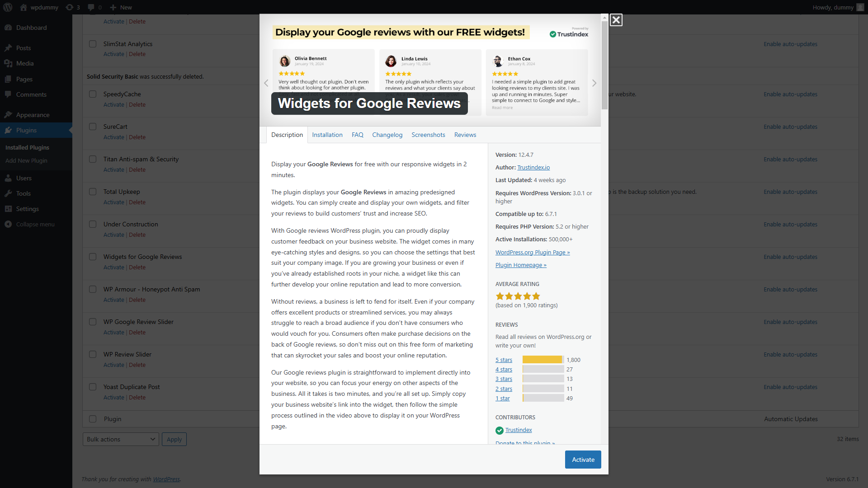Check the Under Construction plugin checkbox
The image size is (868, 488).
(x=93, y=224)
